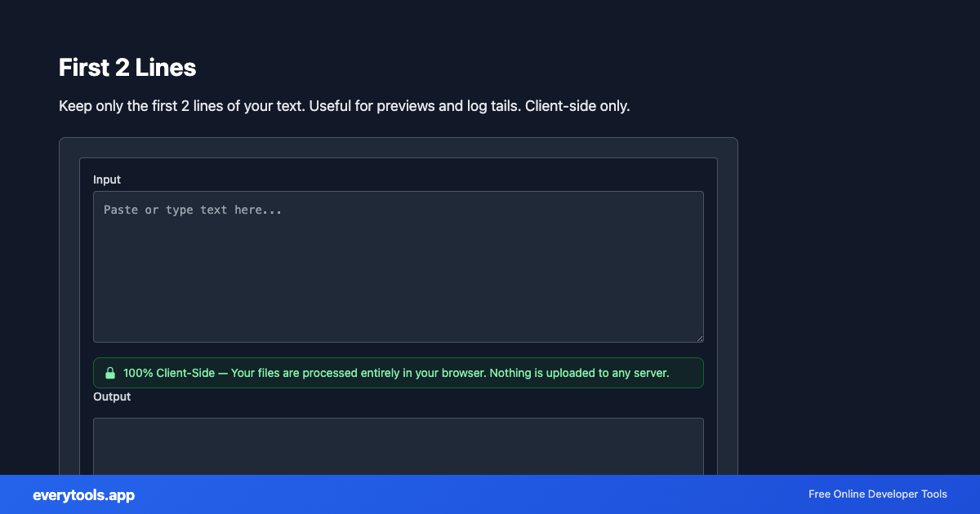Click the 'Paste or type text here...' placeholder
The width and height of the screenshot is (980, 514).
pyautogui.click(x=192, y=210)
